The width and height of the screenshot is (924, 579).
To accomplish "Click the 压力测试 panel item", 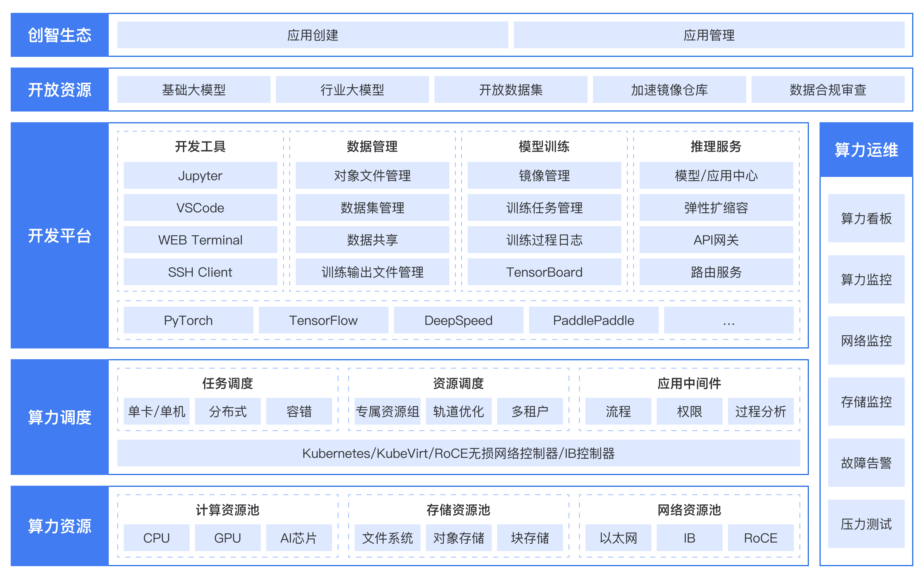I will coord(866,524).
